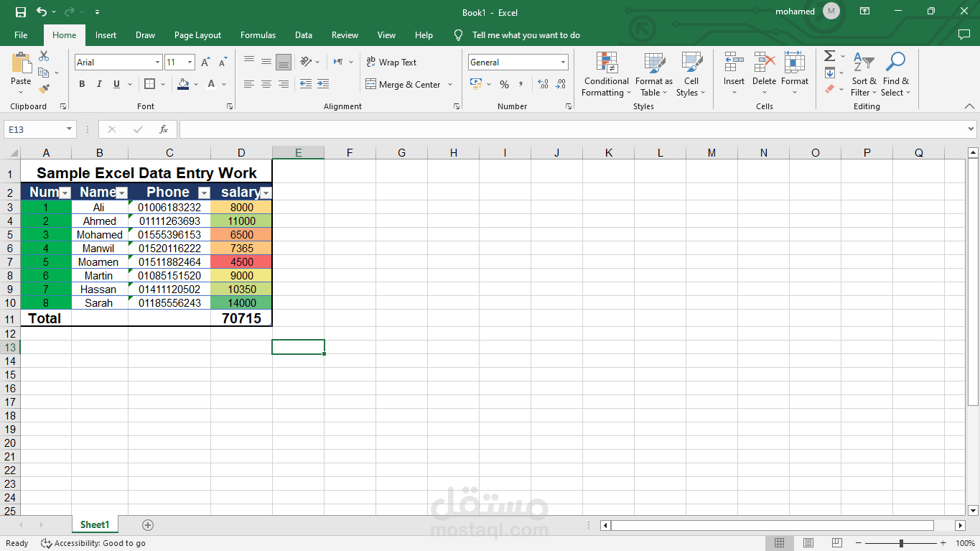Click the Save icon in title bar
980x551 pixels.
(21, 12)
